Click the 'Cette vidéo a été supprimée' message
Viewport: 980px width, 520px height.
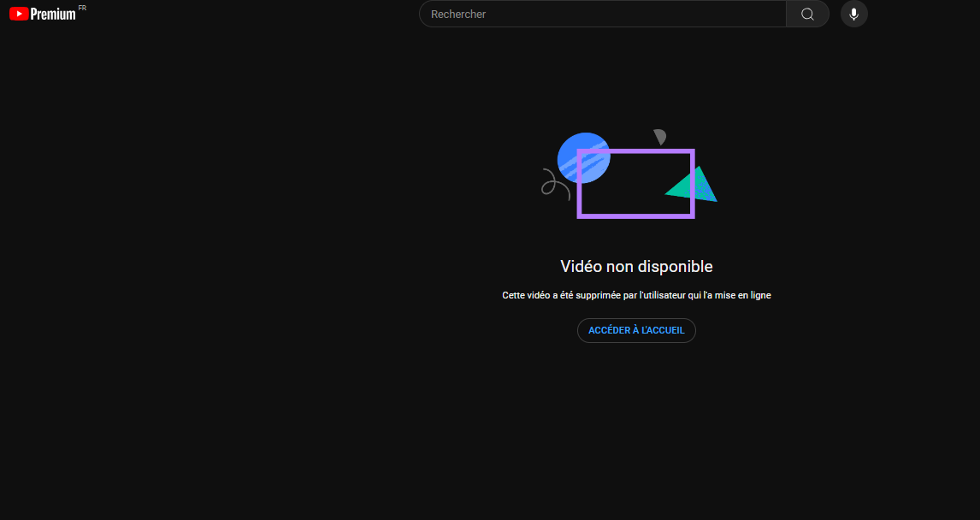(x=636, y=295)
